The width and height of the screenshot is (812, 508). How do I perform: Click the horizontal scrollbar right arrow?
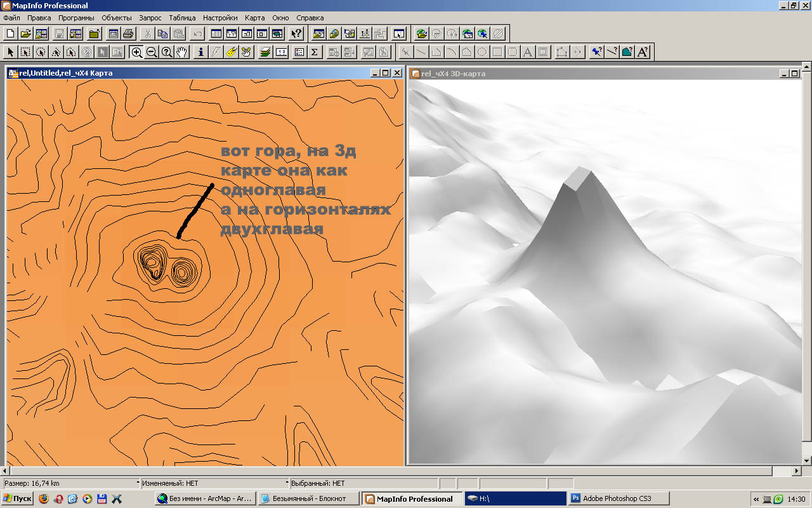pos(797,471)
